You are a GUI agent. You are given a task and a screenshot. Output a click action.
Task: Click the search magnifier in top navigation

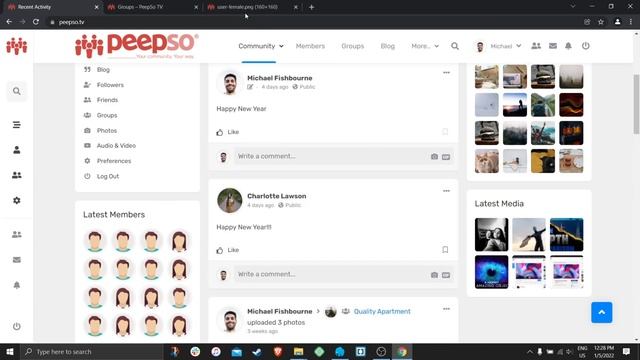(455, 46)
